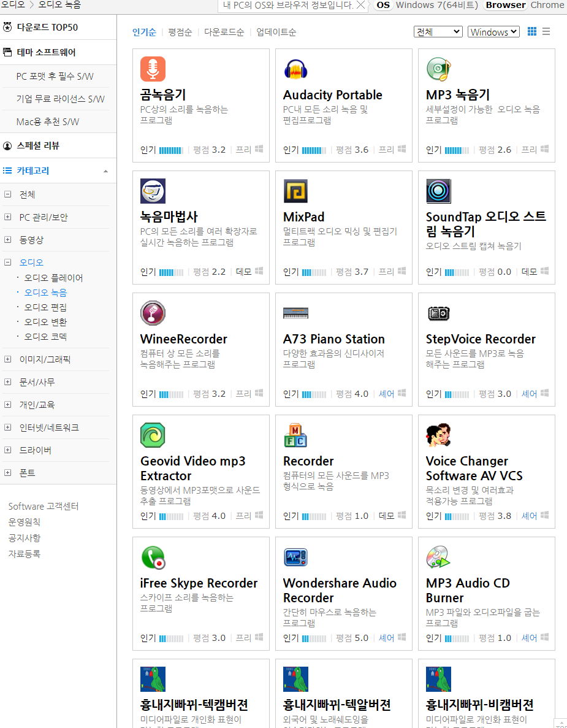Click the 셰어 label on A73 Piano Station
This screenshot has width=567, height=728.
pyautogui.click(x=386, y=394)
